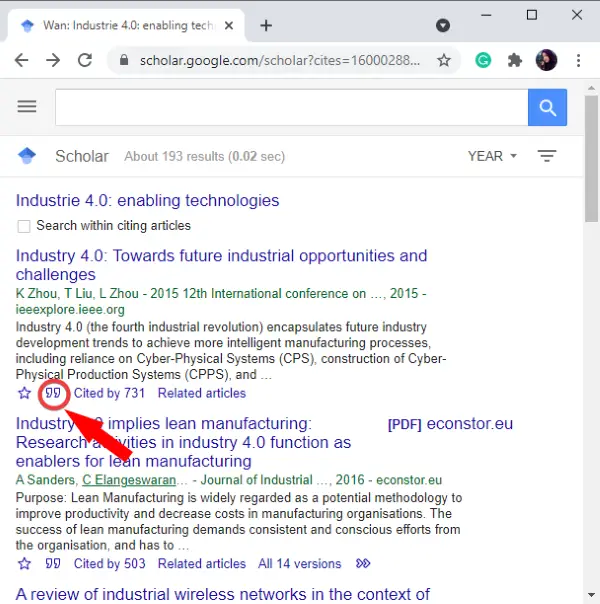
Task: Open the All 14 versions link
Action: (300, 564)
